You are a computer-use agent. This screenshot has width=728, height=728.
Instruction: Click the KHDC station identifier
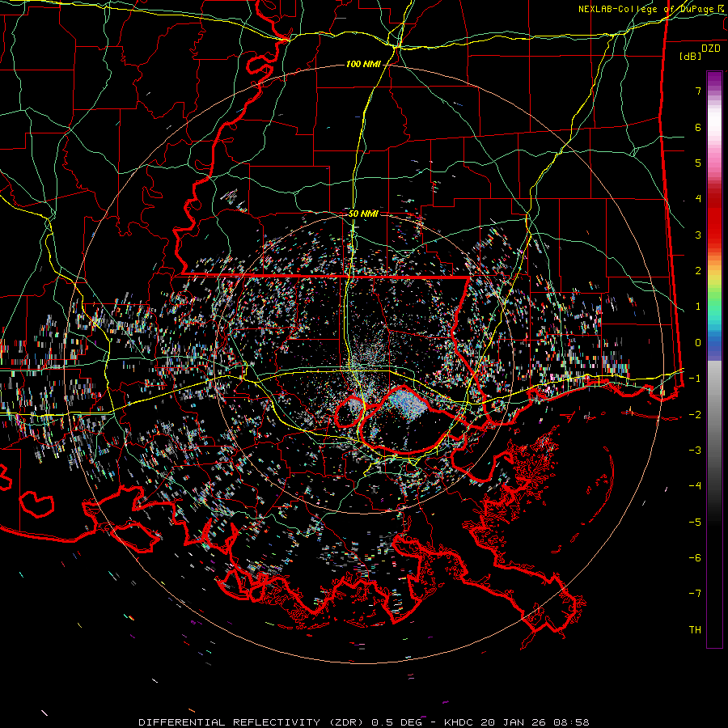(459, 722)
